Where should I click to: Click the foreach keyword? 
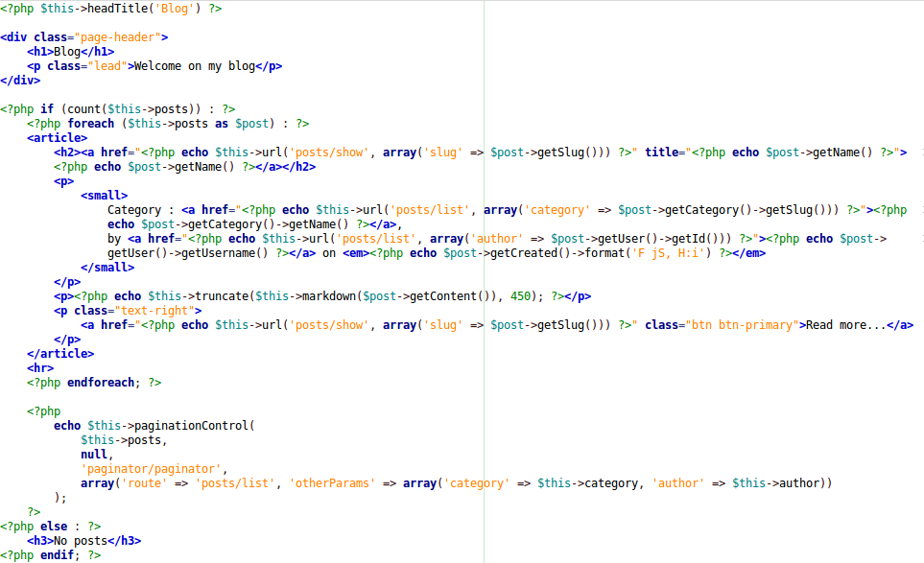click(x=90, y=124)
